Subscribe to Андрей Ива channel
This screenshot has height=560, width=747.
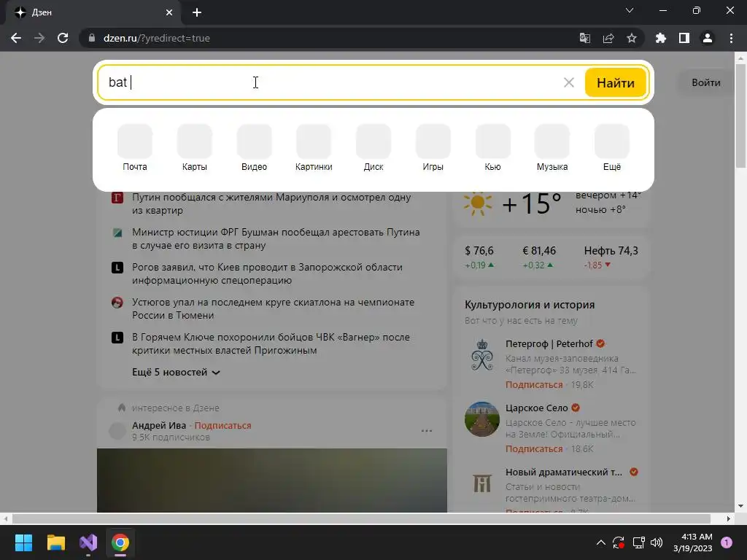[222, 425]
